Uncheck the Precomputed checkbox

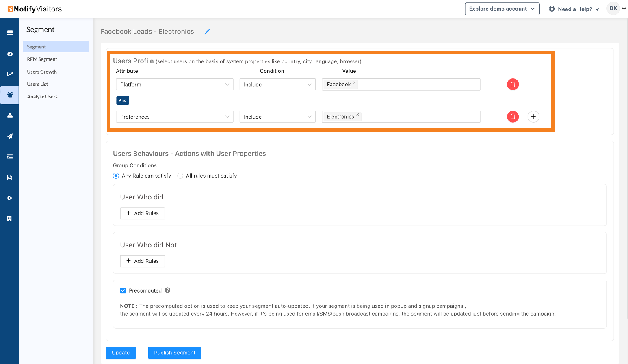click(x=123, y=290)
